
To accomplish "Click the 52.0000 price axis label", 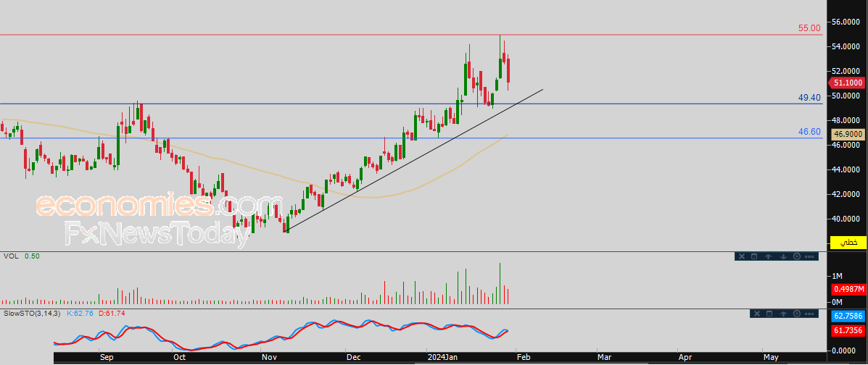I will (847, 72).
